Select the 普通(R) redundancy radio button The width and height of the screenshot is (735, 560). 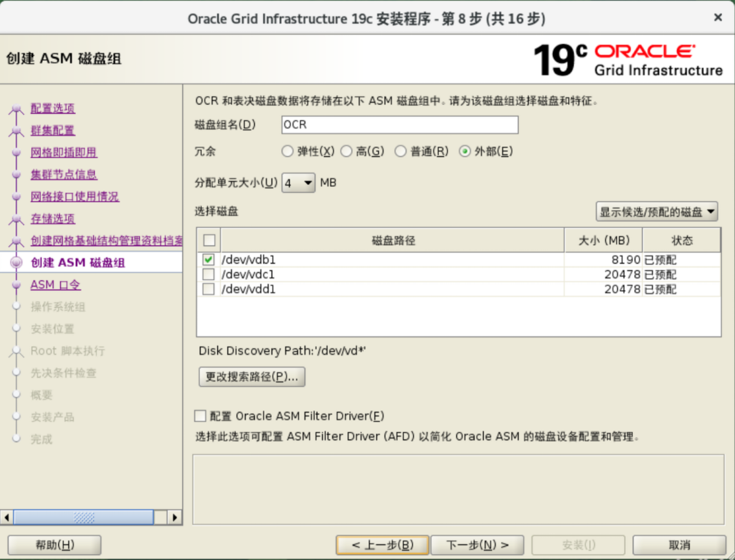[x=400, y=151]
